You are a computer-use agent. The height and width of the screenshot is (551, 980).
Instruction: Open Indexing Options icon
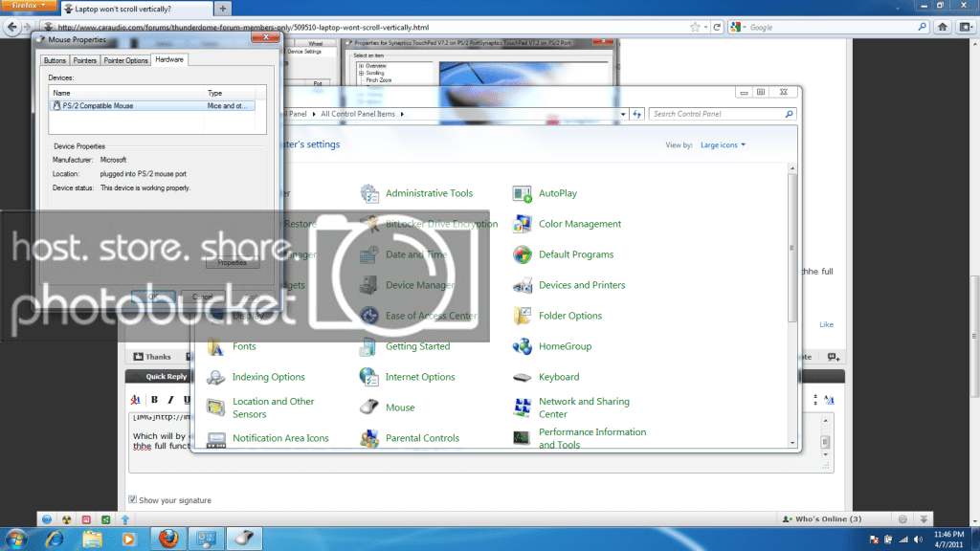point(216,377)
